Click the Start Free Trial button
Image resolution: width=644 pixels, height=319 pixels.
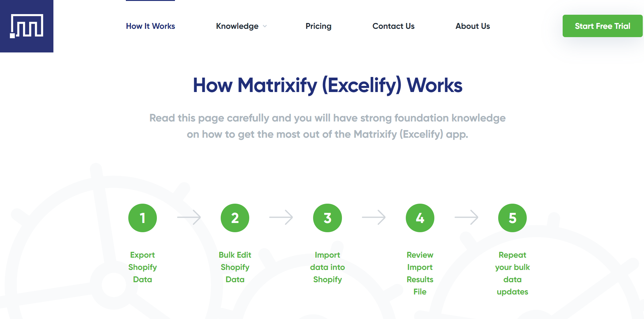pos(602,26)
